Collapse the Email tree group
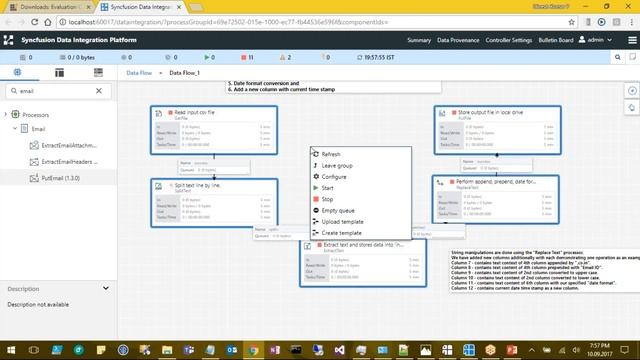The height and width of the screenshot is (360, 640). (x=15, y=129)
